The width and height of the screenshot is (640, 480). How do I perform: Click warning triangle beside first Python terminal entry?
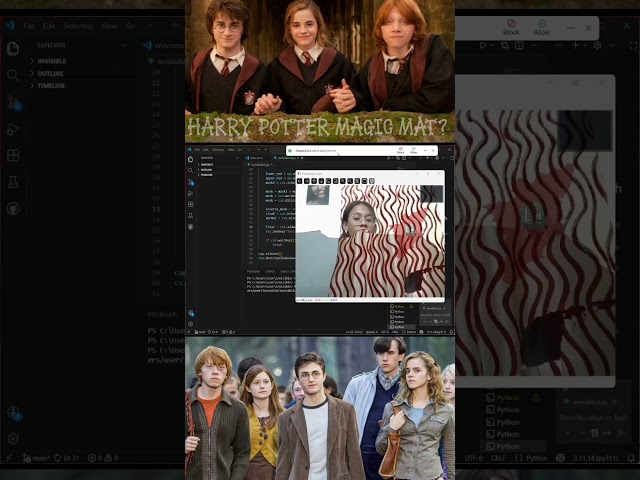536,397
